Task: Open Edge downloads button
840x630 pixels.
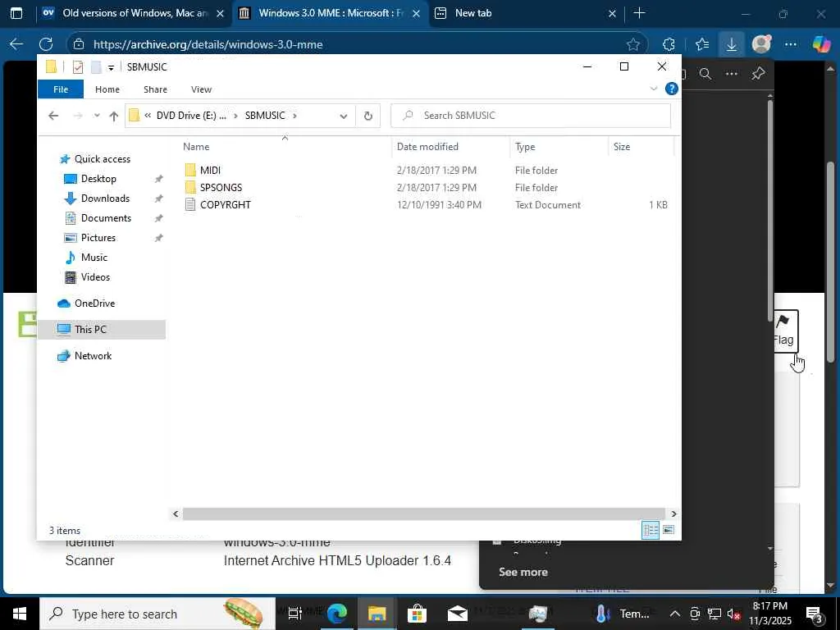Action: 731,44
